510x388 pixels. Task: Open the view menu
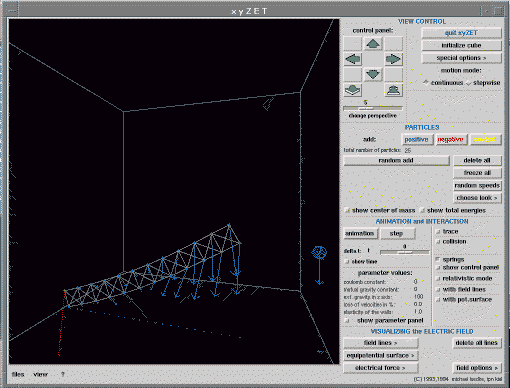pyautogui.click(x=40, y=374)
